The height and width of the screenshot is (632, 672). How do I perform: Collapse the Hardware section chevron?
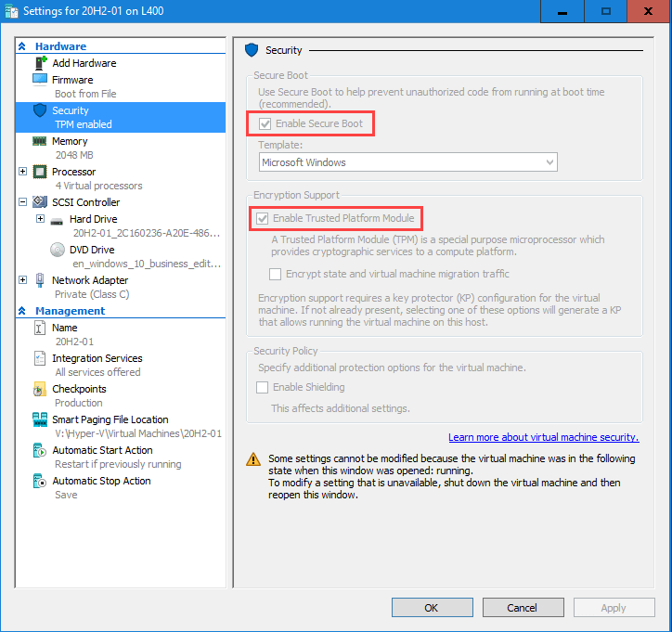click(22, 46)
